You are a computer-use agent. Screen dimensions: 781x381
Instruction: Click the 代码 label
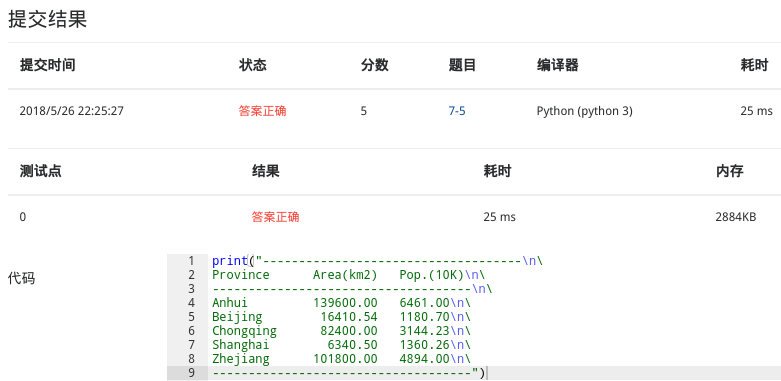[x=21, y=278]
